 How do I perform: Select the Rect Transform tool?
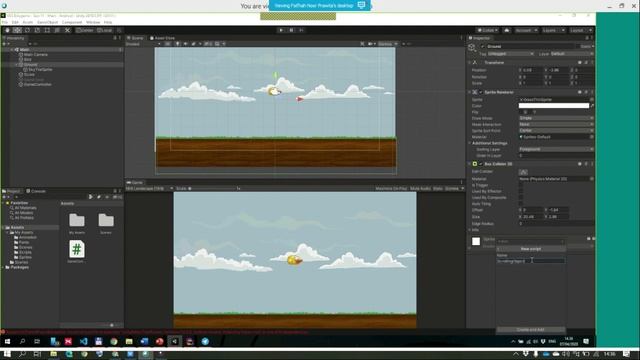tap(47, 30)
